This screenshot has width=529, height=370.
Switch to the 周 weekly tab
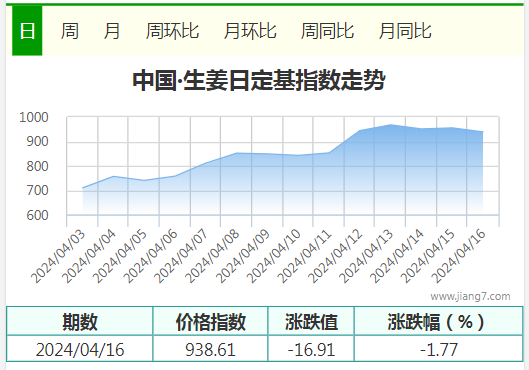click(70, 31)
